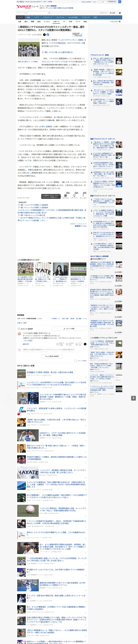Select the オリジナル tab

(x=60, y=17)
